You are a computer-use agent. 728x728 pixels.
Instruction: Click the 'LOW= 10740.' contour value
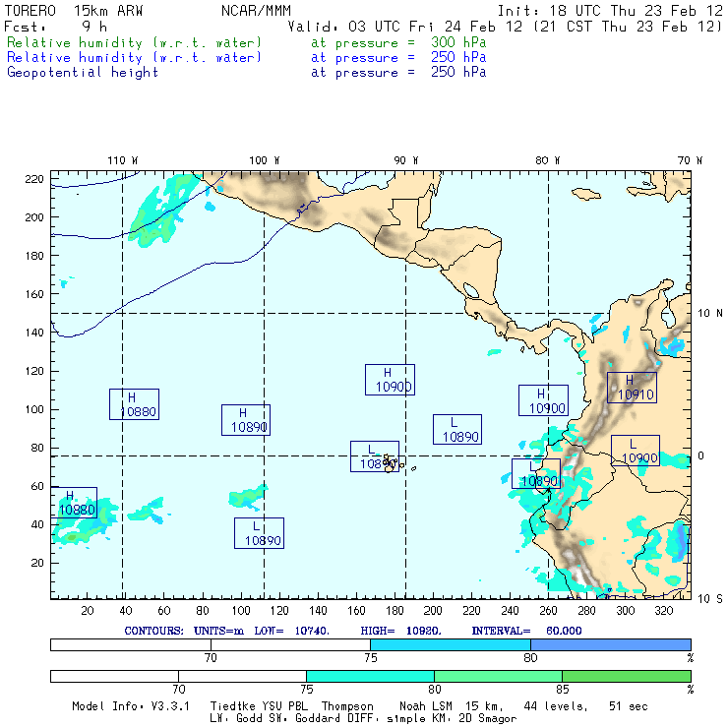coord(291,631)
